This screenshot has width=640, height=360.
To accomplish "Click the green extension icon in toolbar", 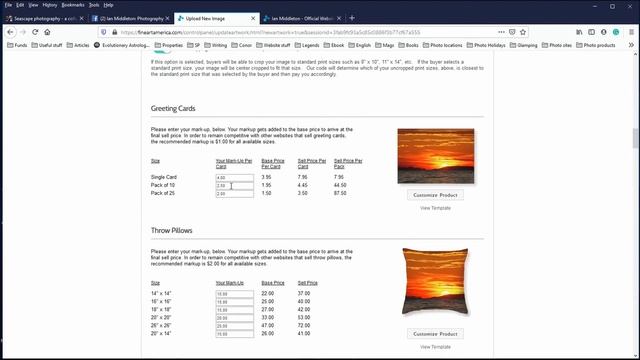I will pos(616,32).
